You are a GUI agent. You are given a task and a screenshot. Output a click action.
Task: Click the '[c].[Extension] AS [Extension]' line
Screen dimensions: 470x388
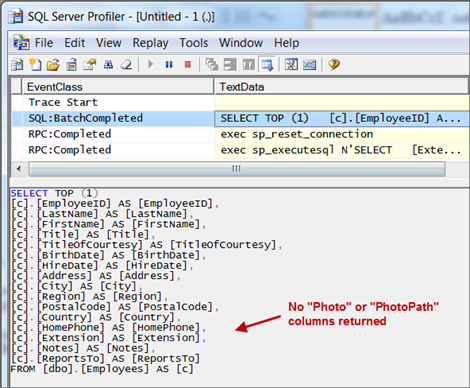tap(108, 338)
